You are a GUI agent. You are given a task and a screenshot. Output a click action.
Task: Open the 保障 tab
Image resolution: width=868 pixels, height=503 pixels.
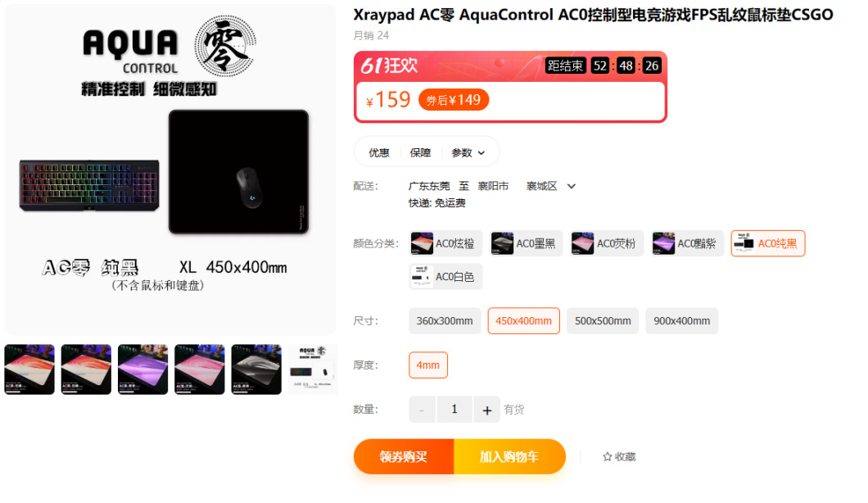pyautogui.click(x=420, y=153)
